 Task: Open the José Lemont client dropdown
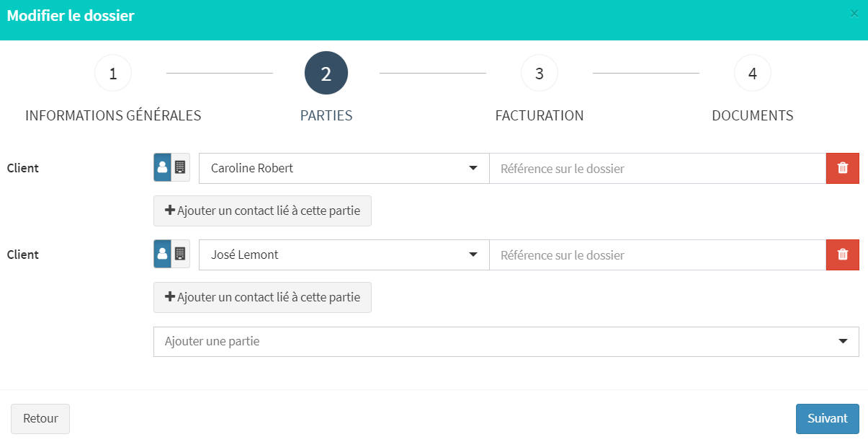344,255
